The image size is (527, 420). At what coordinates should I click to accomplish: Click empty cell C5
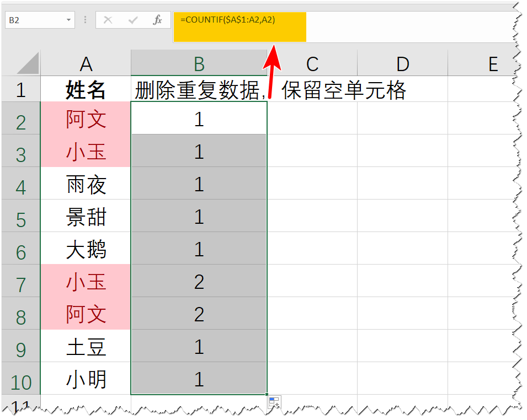point(312,216)
